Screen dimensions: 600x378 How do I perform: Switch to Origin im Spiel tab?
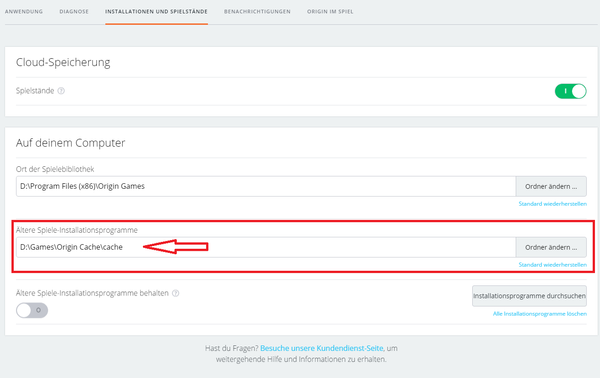[330, 11]
